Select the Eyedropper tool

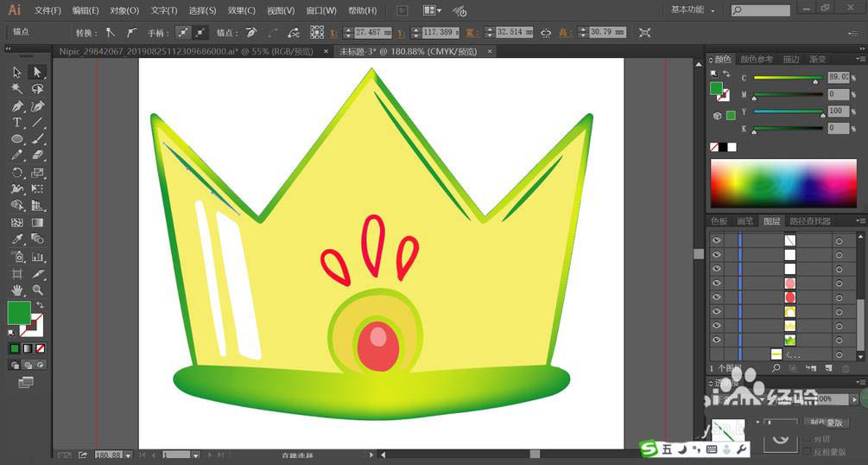tap(17, 239)
